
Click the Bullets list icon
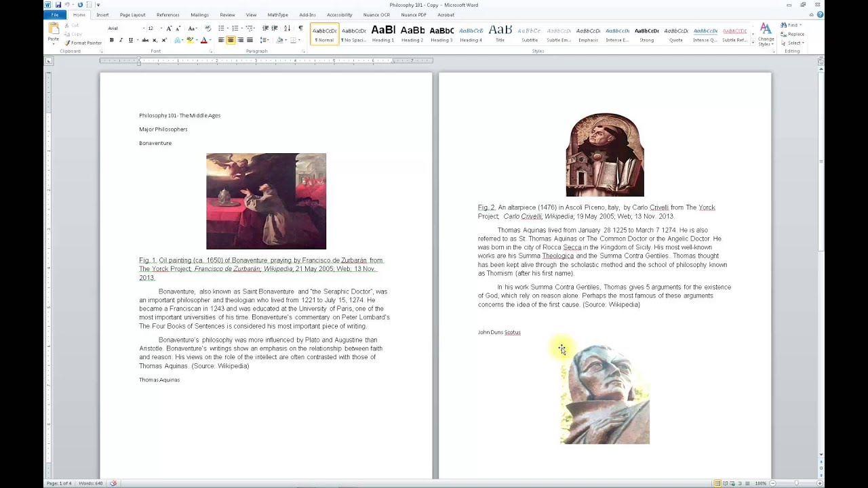pyautogui.click(x=222, y=28)
